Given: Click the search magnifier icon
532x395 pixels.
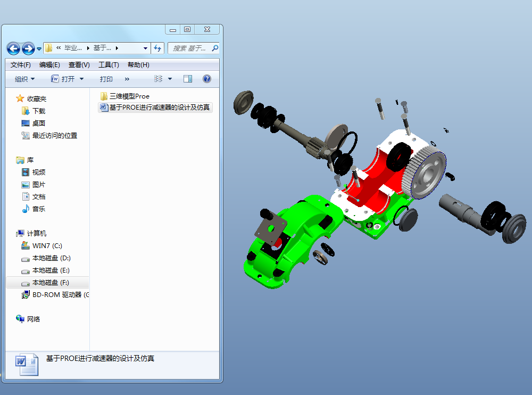Looking at the screenshot, I should 215,48.
